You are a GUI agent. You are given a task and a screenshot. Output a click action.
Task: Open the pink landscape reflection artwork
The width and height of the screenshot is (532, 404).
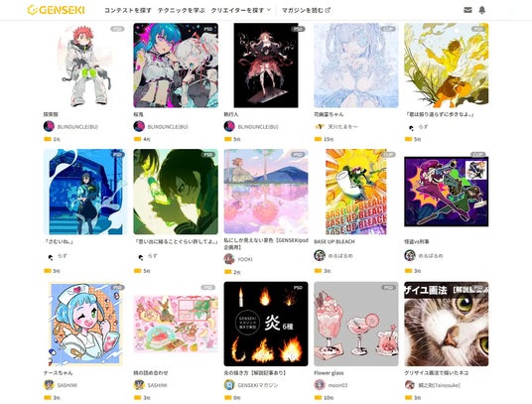click(x=266, y=192)
